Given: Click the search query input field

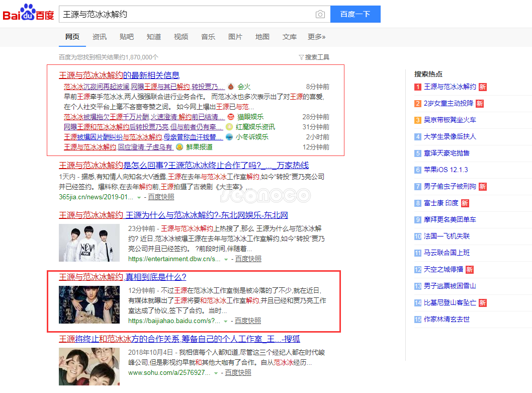Looking at the screenshot, I should click(x=186, y=15).
